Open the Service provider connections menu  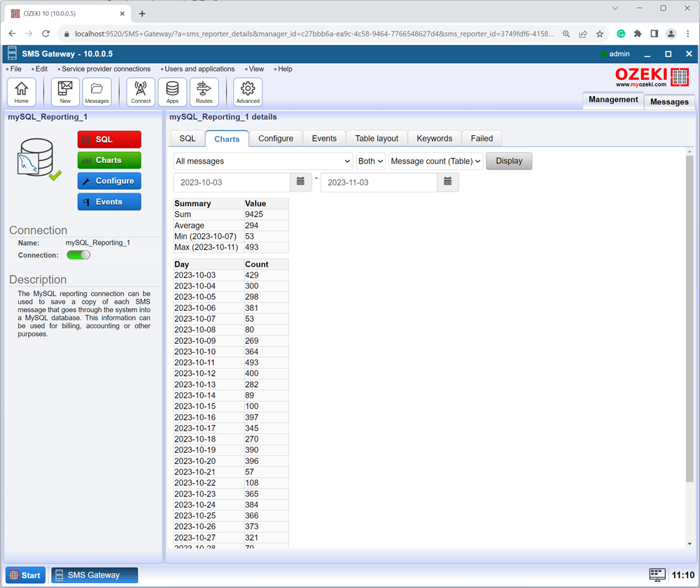coord(106,69)
